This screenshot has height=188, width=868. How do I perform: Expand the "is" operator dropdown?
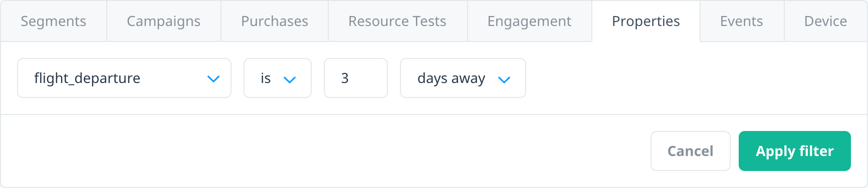(x=278, y=78)
